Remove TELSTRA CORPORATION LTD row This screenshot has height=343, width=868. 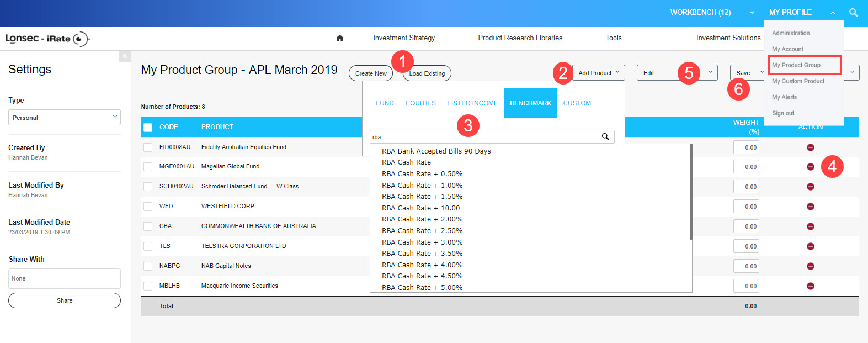tap(811, 246)
